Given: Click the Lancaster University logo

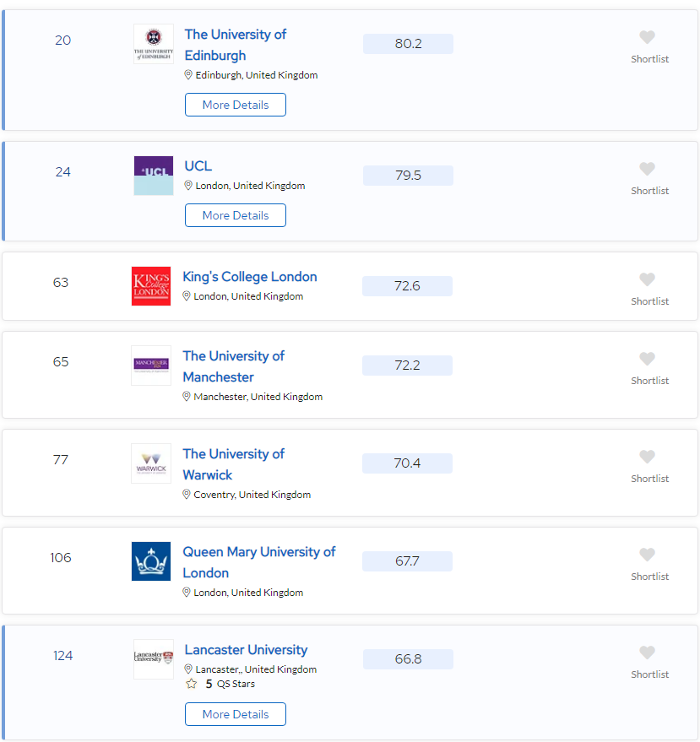Looking at the screenshot, I should (153, 658).
